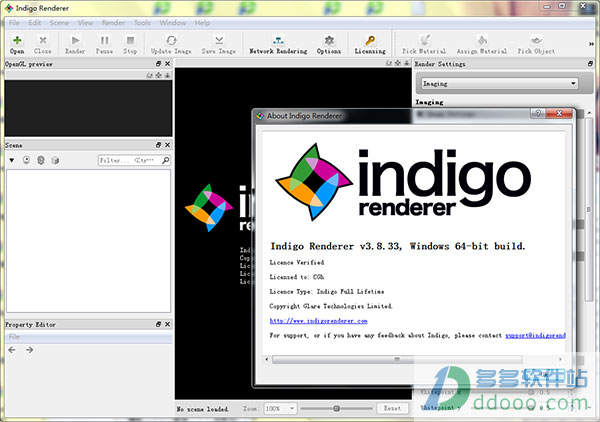Close the About Indigo Renderer dialog
The width and height of the screenshot is (600, 422).
coord(559,113)
